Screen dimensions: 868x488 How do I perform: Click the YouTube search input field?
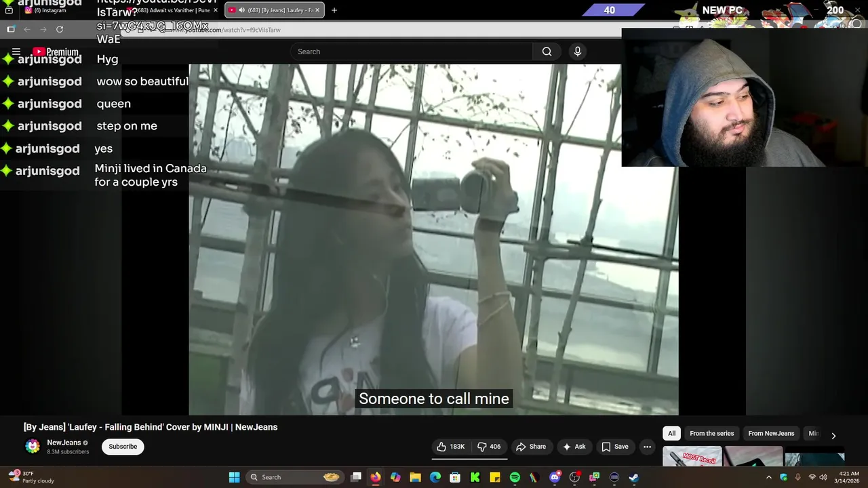click(x=412, y=52)
